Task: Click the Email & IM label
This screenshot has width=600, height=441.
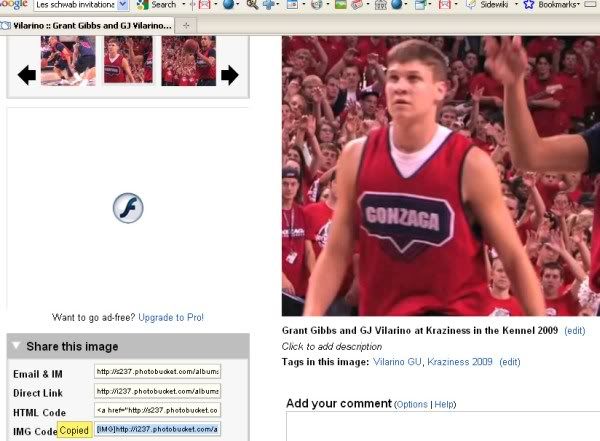Action: coord(38,374)
